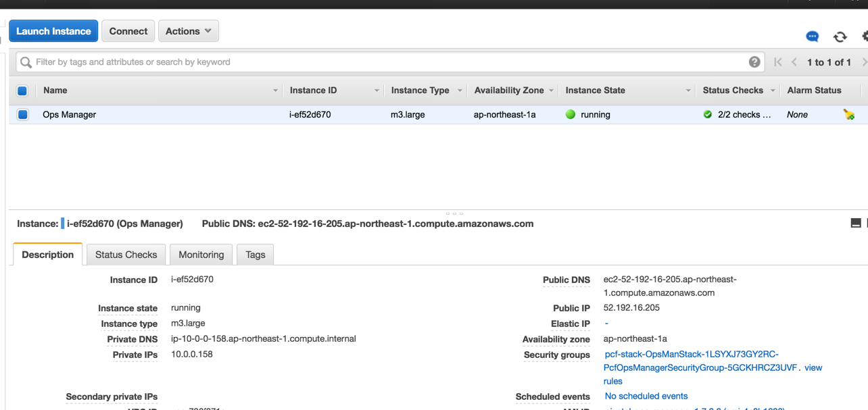
Task: Expand the Name column filter arrow
Action: click(x=275, y=91)
